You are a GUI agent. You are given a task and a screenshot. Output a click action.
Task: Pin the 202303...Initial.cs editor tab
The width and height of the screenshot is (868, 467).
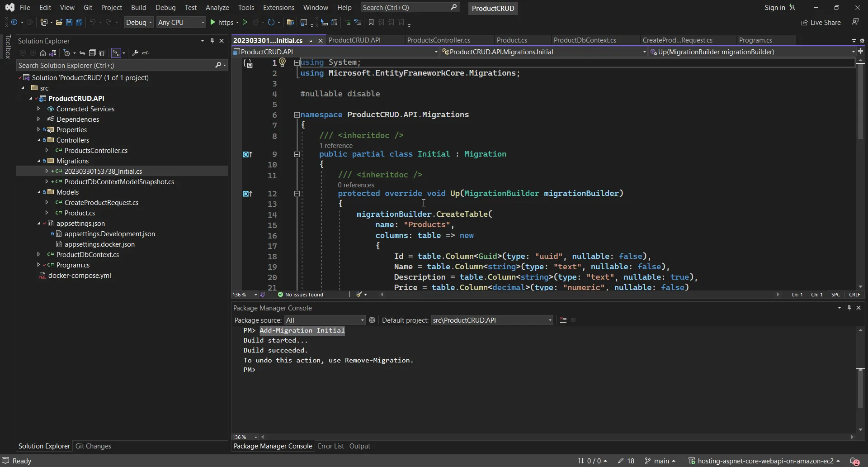pyautogui.click(x=310, y=41)
